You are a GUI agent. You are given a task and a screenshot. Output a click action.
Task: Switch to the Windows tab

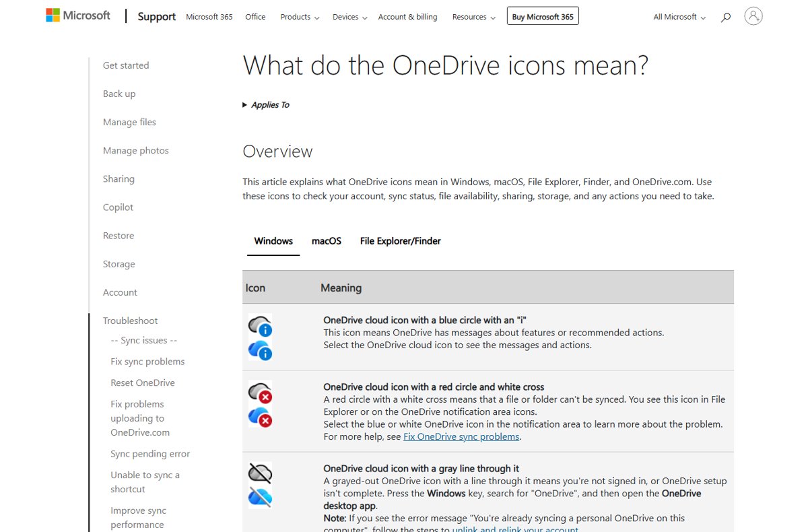273,241
